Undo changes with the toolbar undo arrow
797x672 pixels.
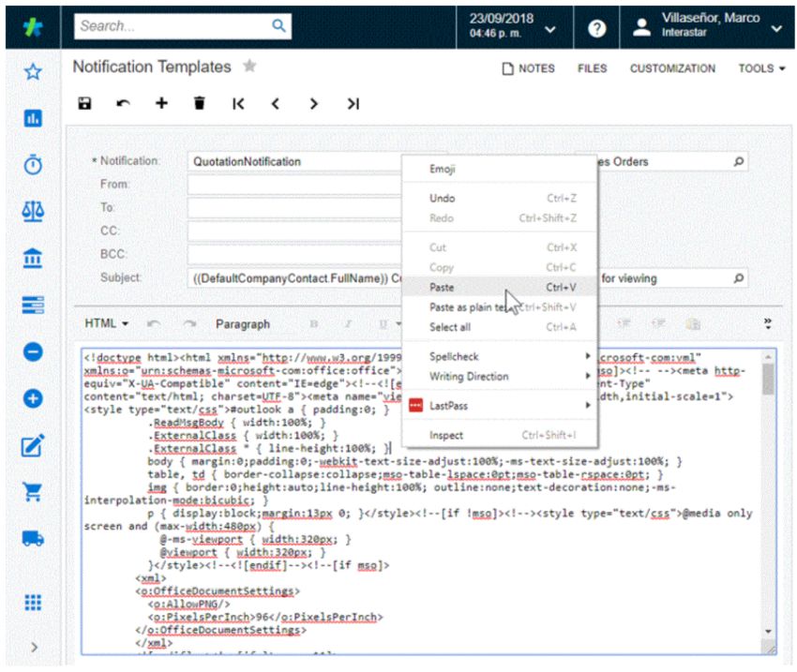click(x=122, y=104)
